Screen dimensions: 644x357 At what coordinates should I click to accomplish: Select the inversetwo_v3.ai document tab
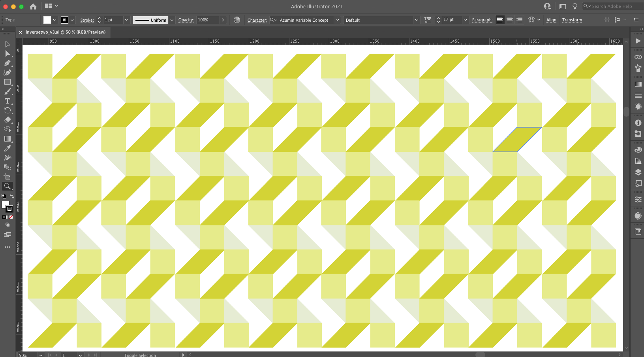pyautogui.click(x=66, y=32)
